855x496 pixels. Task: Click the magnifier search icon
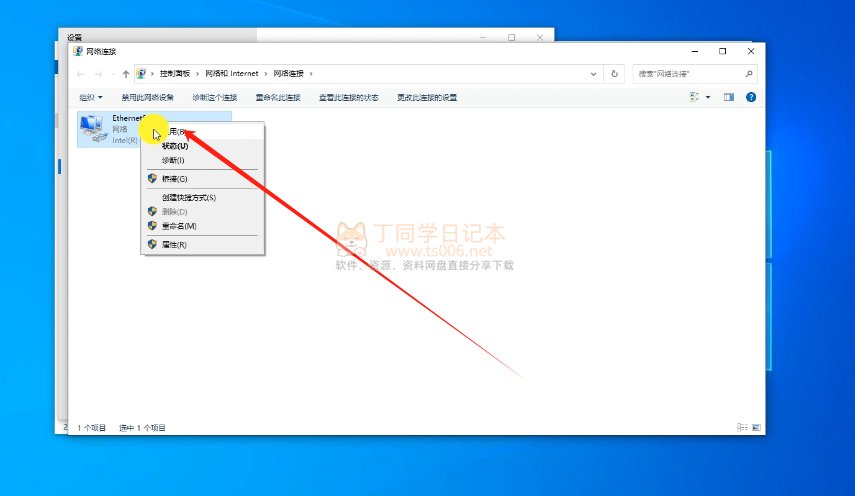click(749, 74)
